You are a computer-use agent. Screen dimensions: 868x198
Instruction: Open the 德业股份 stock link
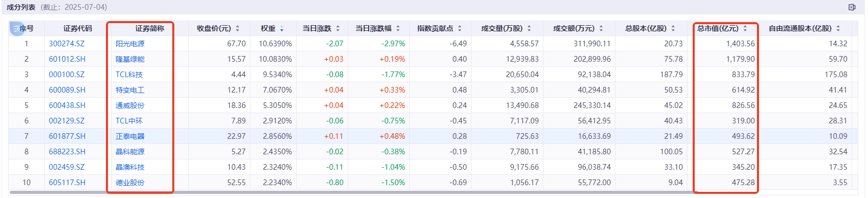130,183
